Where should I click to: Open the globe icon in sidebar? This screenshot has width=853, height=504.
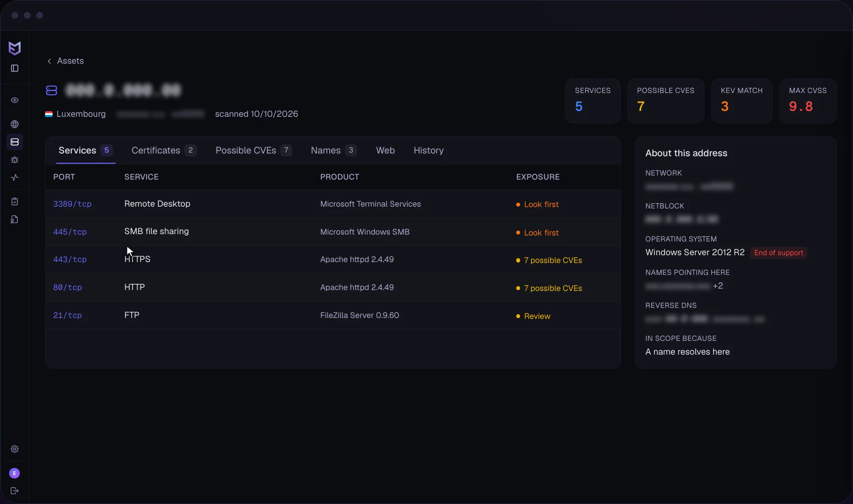pos(15,124)
